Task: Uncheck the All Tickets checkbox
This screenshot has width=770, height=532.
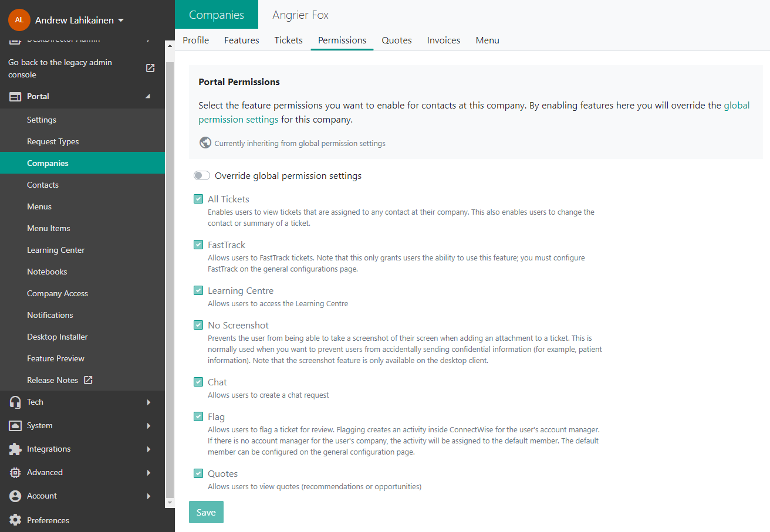Action: [x=198, y=199]
